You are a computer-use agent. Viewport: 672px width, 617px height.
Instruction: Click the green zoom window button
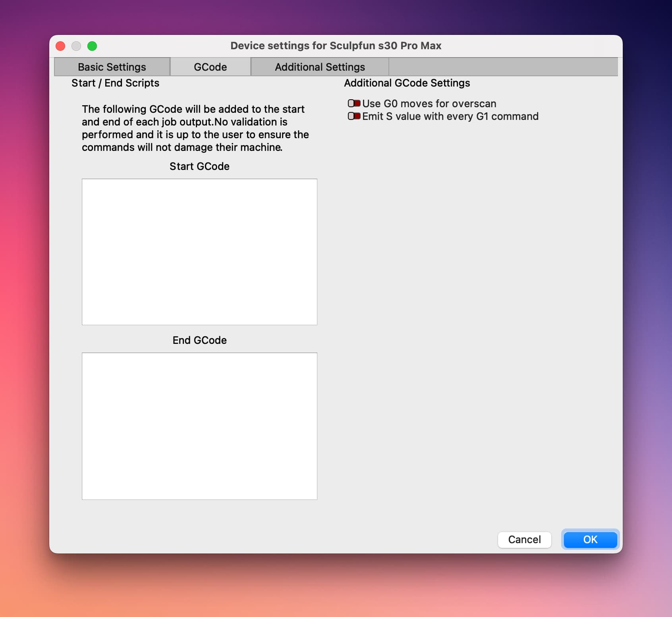tap(92, 46)
